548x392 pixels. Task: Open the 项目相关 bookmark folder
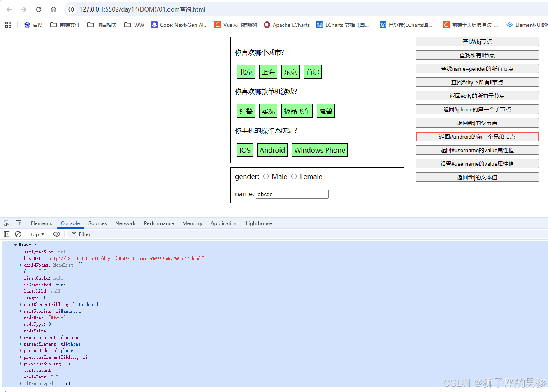(x=102, y=25)
